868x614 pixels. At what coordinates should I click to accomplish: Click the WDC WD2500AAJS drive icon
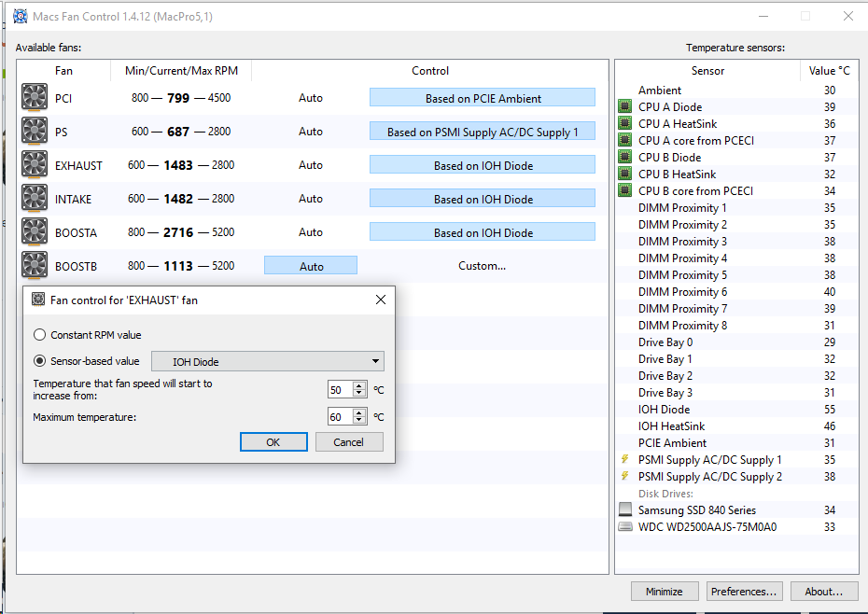625,526
